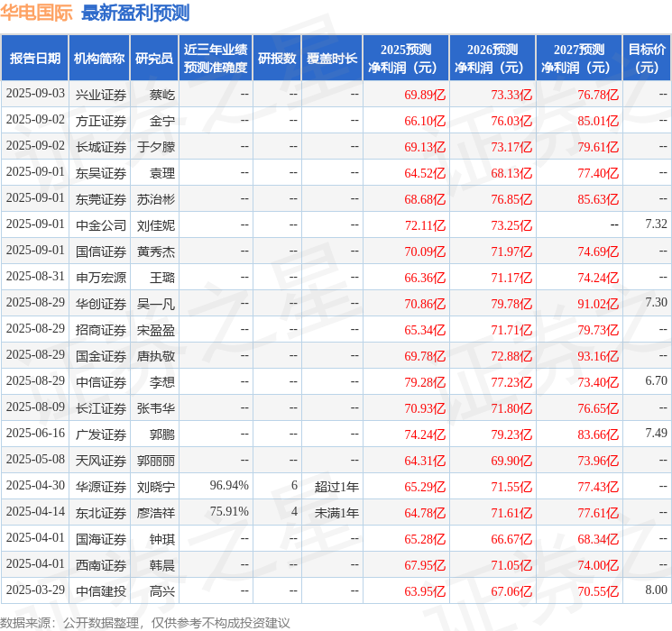
Task: Select the 目标价 column header
Action: point(647,59)
